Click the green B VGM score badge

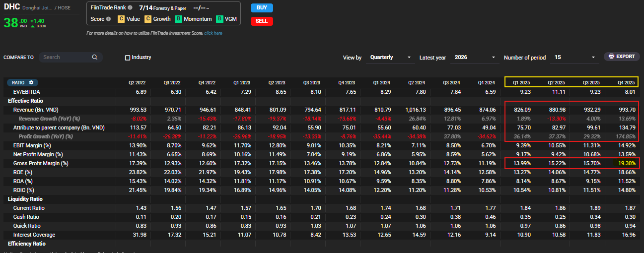(x=219, y=19)
